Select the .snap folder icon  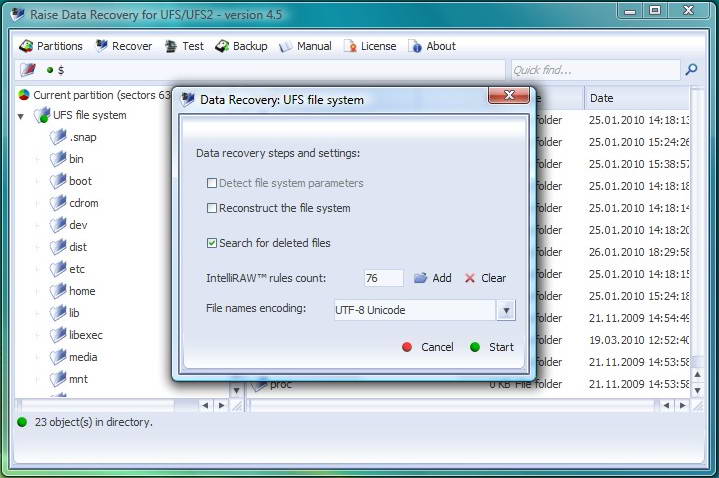[x=58, y=137]
